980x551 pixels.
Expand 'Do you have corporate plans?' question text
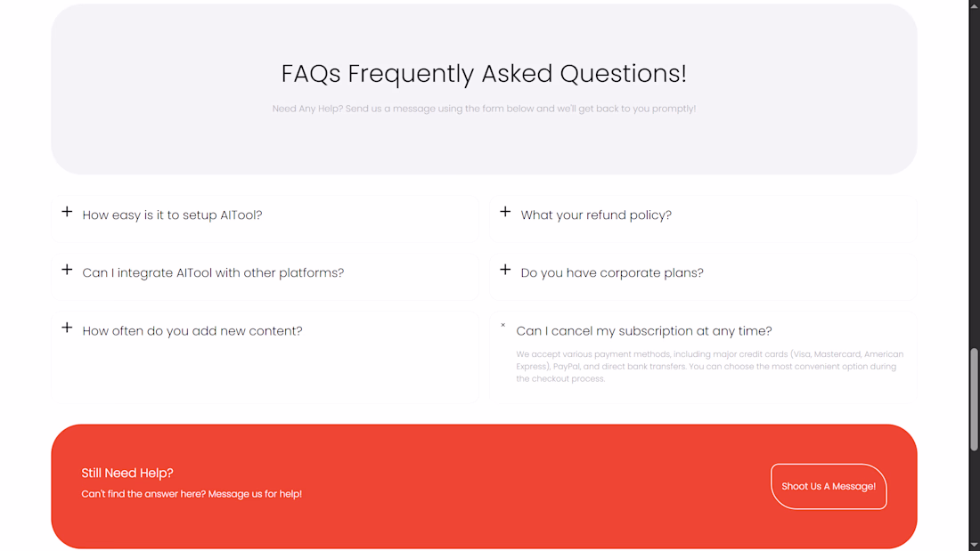(612, 273)
